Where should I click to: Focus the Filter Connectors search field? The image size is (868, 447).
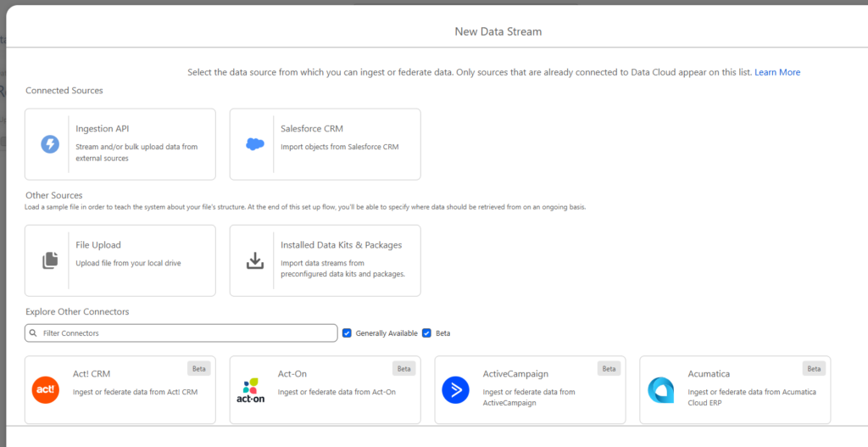tap(181, 332)
